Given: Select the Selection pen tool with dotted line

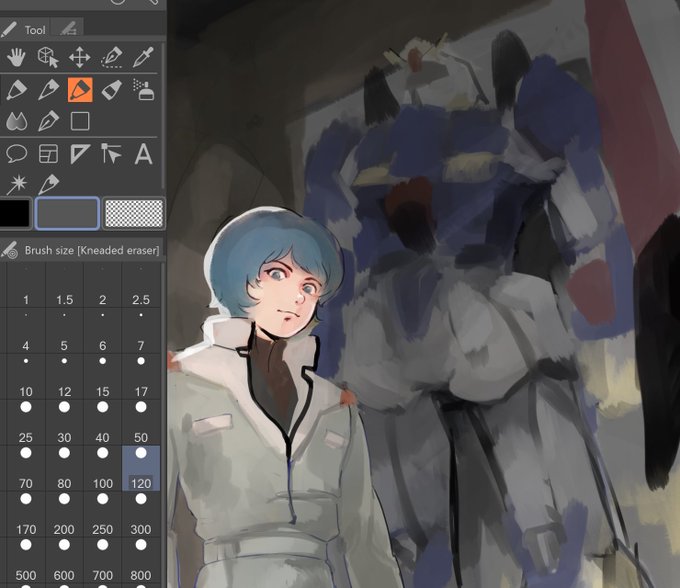Looking at the screenshot, I should (111, 58).
